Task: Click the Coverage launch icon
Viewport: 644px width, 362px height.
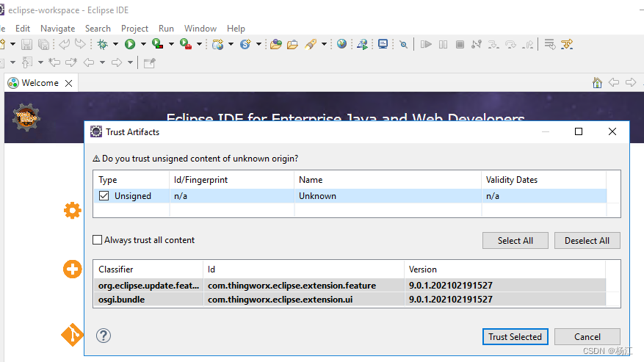Action: (x=157, y=44)
